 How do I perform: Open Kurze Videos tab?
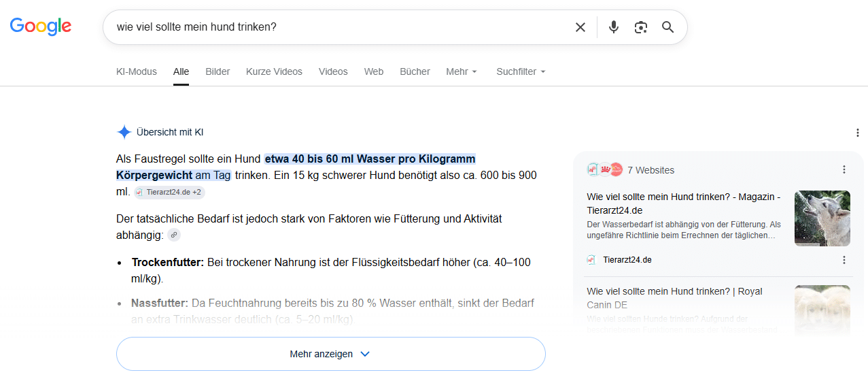click(x=274, y=71)
